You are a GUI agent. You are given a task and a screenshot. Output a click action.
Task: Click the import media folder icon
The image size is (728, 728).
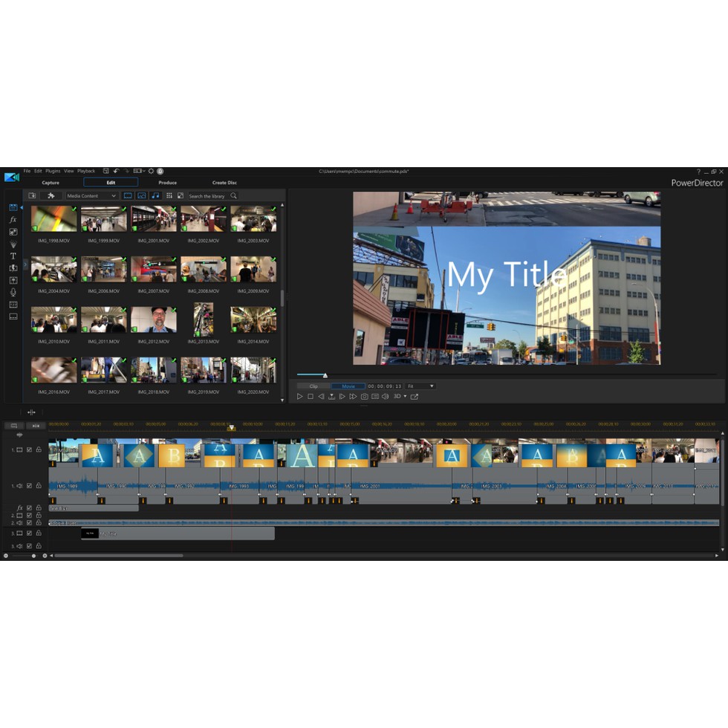tap(32, 195)
